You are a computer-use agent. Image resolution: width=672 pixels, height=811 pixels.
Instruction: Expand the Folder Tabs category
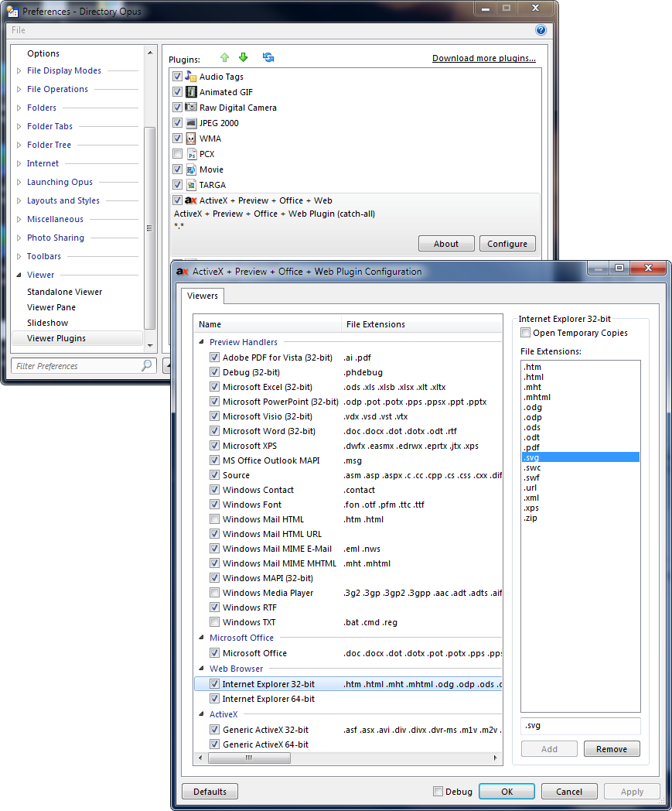click(19, 126)
